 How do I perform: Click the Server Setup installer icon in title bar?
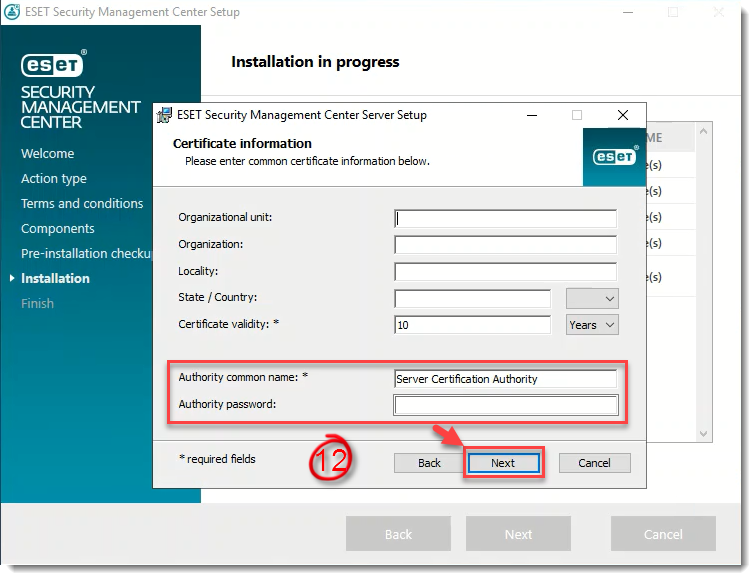click(x=164, y=115)
